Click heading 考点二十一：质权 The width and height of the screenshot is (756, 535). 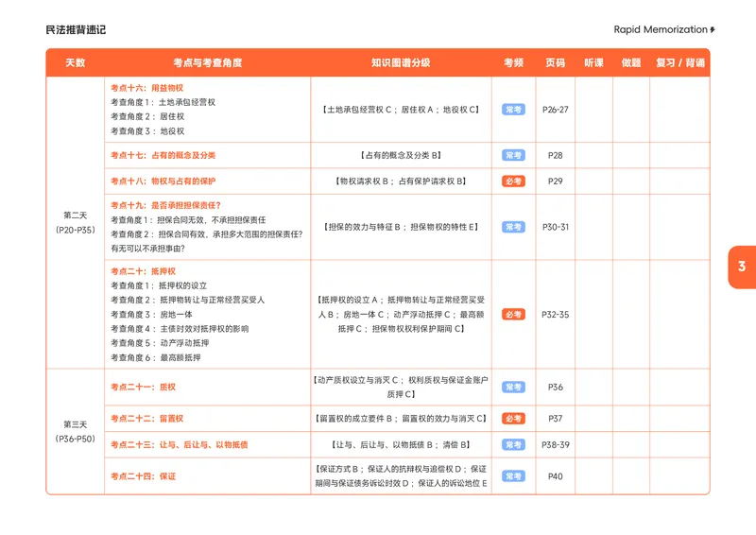[x=144, y=388]
